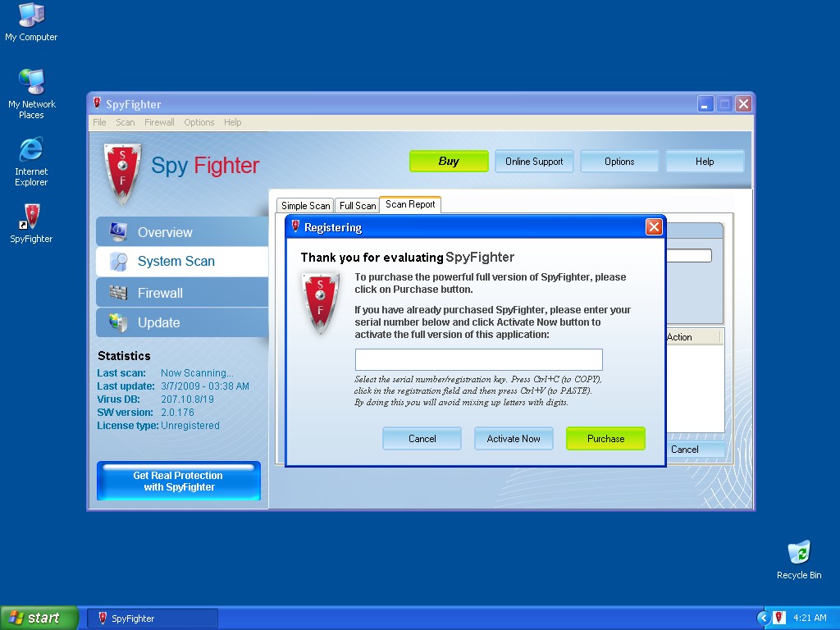Click the Activate Now button
840x630 pixels.
pyautogui.click(x=514, y=439)
